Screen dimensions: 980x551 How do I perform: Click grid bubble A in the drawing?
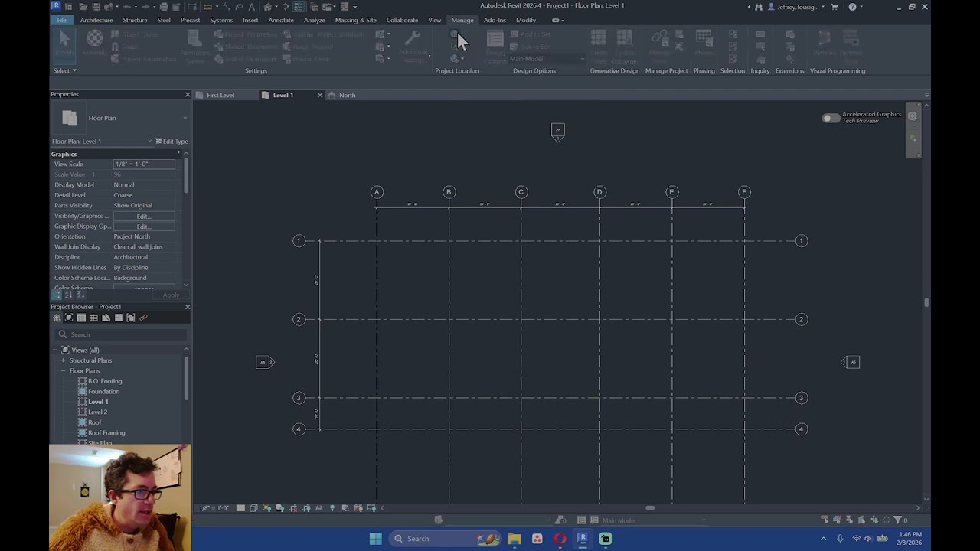coord(377,192)
